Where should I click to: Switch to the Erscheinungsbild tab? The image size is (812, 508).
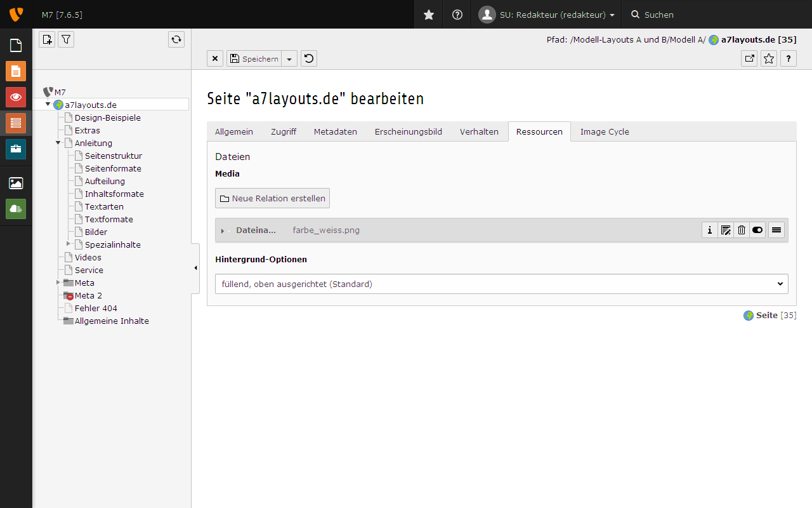point(409,131)
